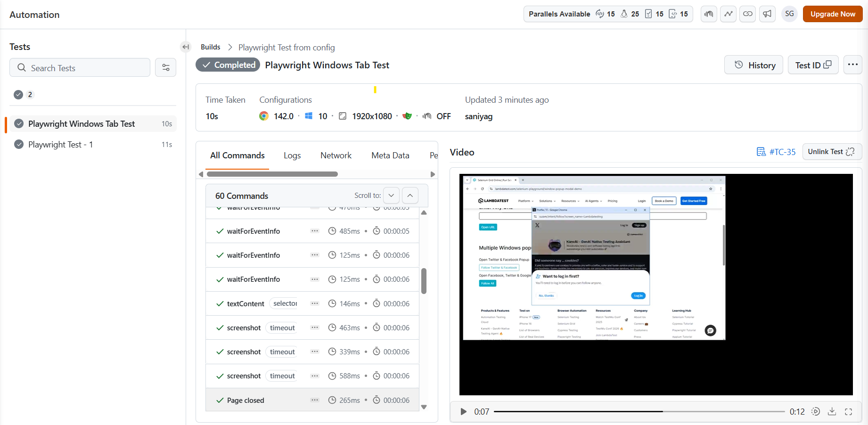The width and height of the screenshot is (868, 425).
Task: Collapse the Tests sidebar with the arrow icon
Action: point(185,47)
